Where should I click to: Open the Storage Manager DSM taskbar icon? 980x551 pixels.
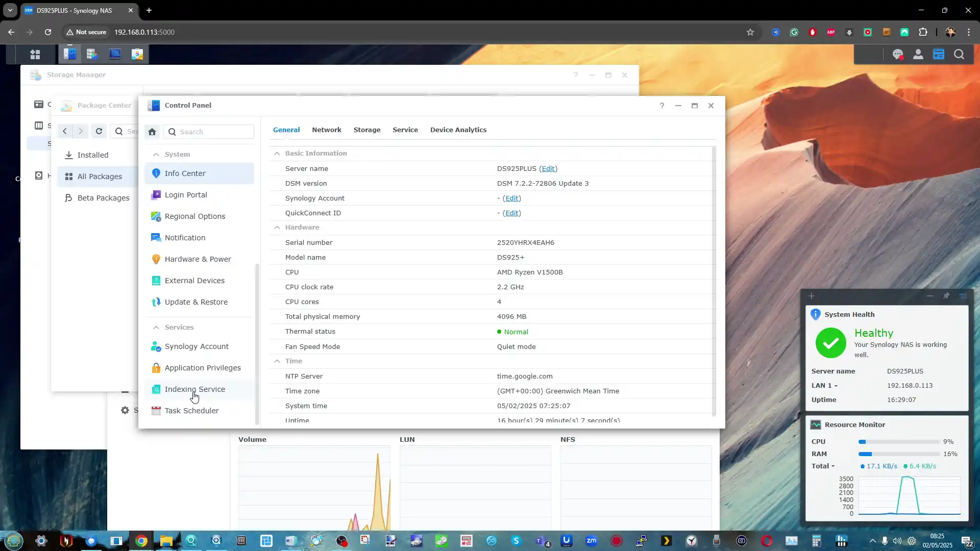click(92, 54)
